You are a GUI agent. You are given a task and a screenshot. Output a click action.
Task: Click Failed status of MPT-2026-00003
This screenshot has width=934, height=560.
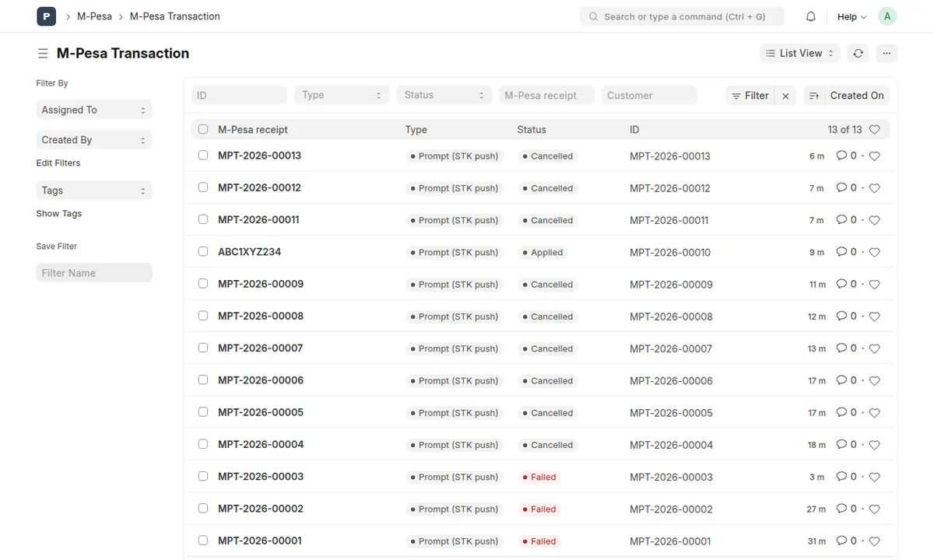click(539, 478)
